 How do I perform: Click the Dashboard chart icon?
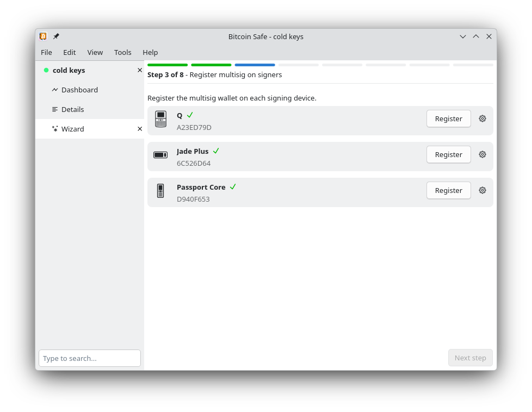coord(54,90)
